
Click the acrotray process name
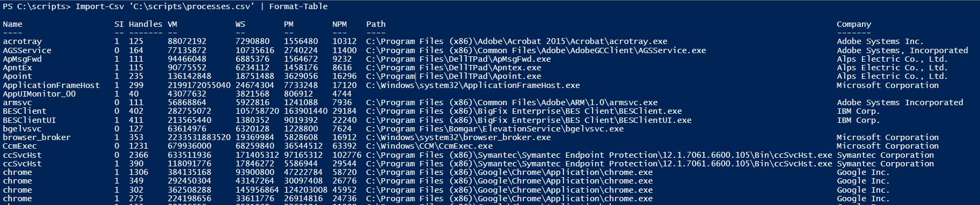point(23,41)
